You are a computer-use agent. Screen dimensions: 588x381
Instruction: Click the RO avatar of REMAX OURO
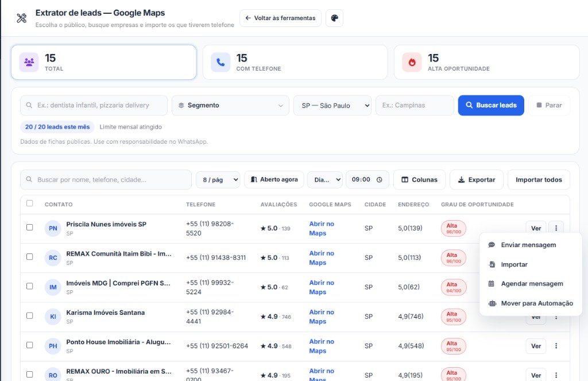[x=53, y=375]
